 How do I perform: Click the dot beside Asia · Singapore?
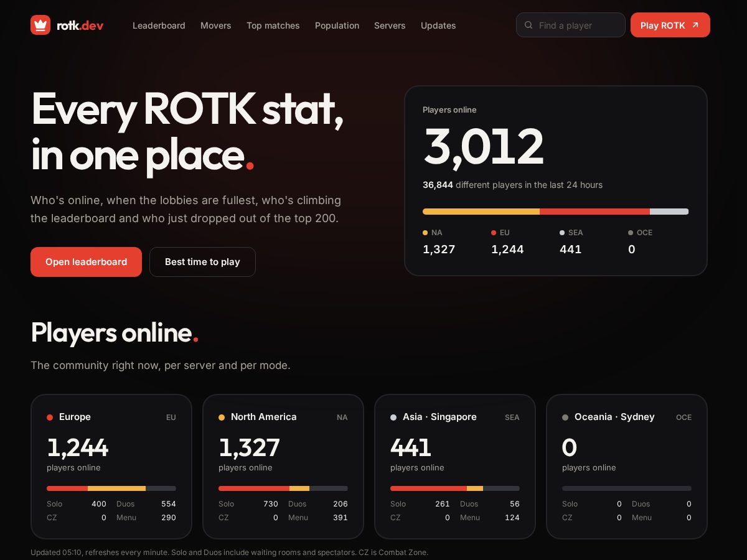[x=393, y=418]
